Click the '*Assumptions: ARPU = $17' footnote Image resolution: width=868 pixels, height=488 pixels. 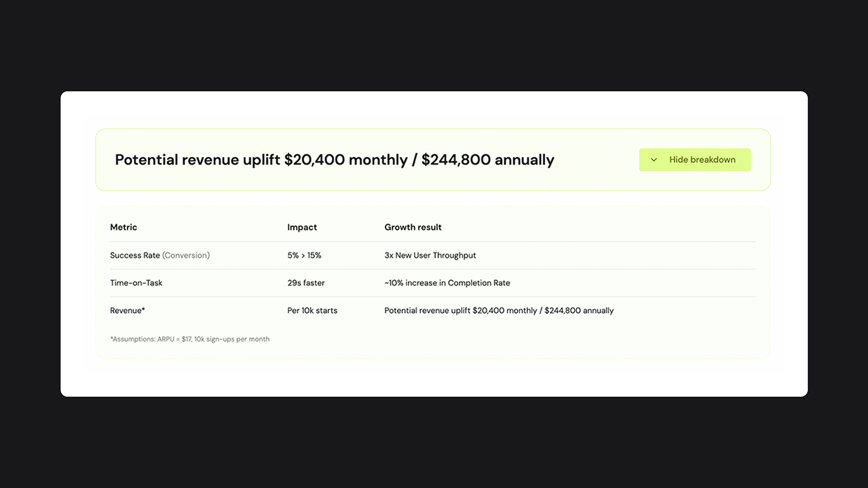point(189,339)
